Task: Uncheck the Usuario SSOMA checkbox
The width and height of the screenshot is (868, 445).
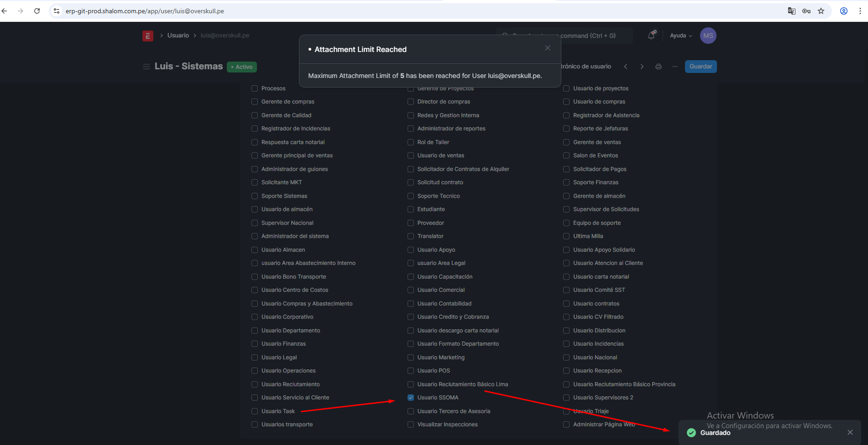Action: 411,398
